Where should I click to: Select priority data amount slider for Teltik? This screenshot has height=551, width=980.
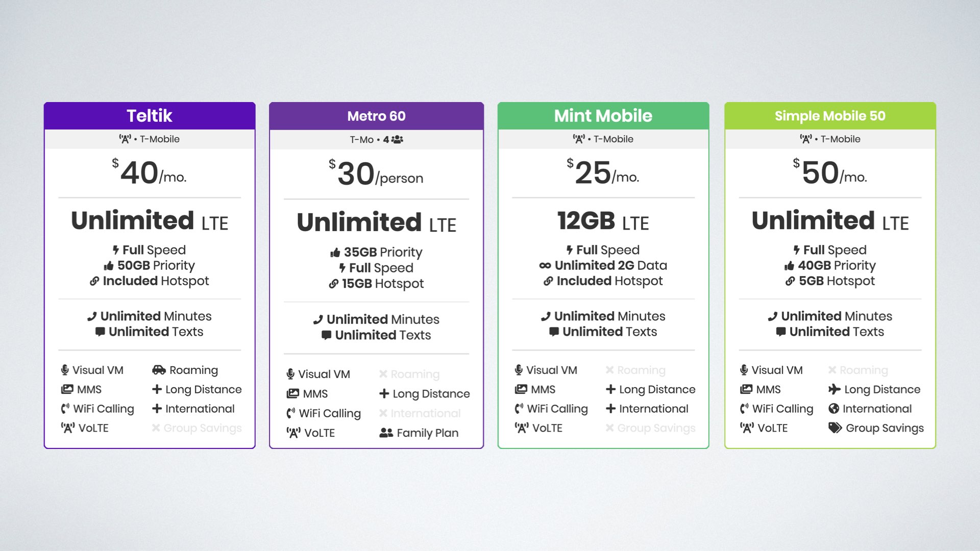pyautogui.click(x=151, y=265)
